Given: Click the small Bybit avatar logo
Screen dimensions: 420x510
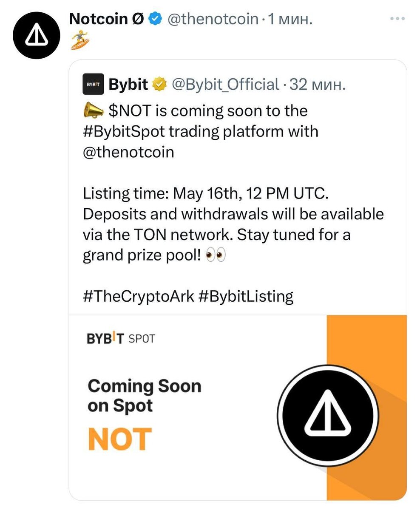Looking at the screenshot, I should point(93,85).
